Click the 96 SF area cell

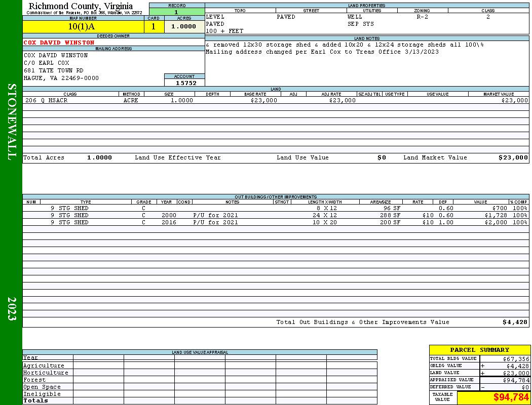click(391, 208)
